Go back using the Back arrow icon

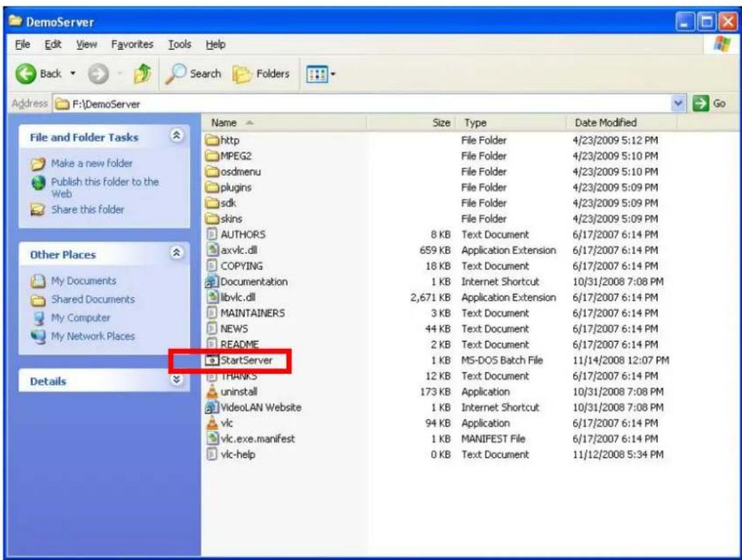pyautogui.click(x=25, y=74)
